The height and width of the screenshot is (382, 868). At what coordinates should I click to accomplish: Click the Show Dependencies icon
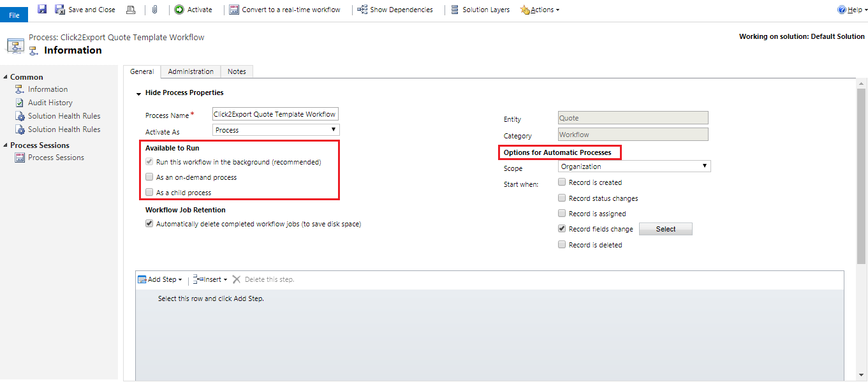(362, 10)
